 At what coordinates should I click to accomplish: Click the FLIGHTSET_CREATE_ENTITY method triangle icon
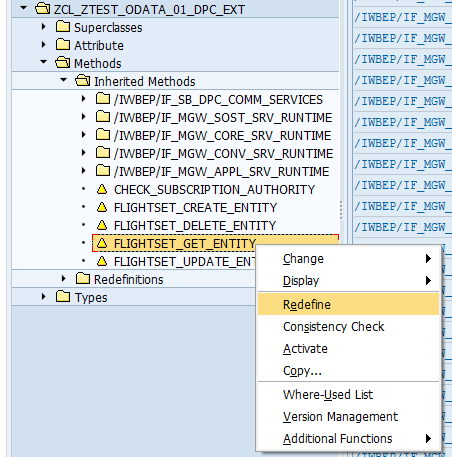coord(102,207)
